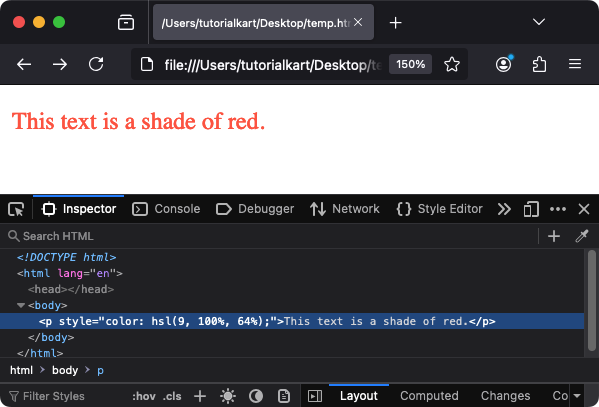Toggle the three-pane inspector sidebar
This screenshot has width=599, height=407.
point(315,396)
